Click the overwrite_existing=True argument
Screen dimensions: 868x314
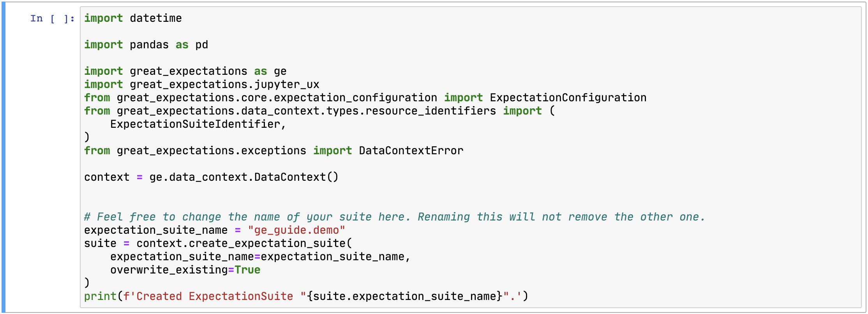185,270
